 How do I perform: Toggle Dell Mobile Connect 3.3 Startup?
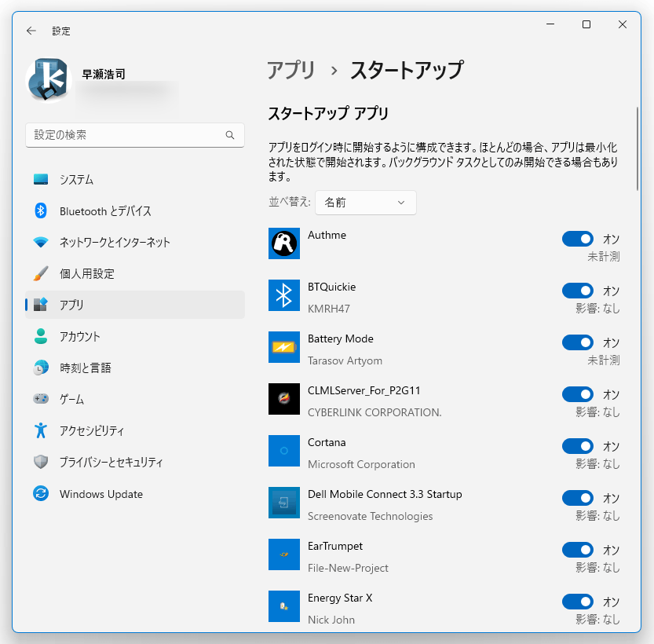coord(578,498)
